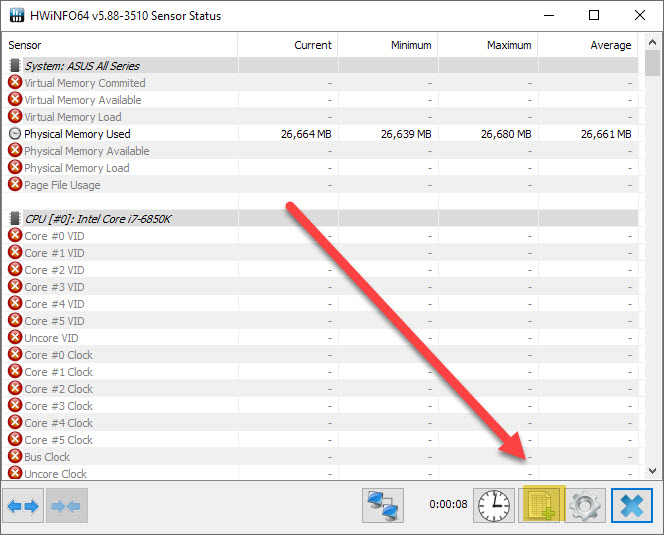Close sensors with the blue X button

pyautogui.click(x=632, y=506)
